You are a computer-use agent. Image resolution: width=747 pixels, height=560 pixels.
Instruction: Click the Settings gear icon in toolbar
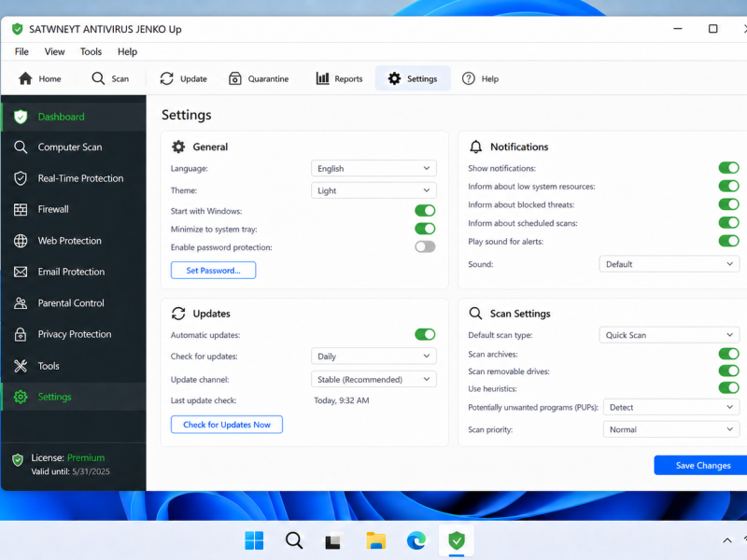tap(394, 78)
